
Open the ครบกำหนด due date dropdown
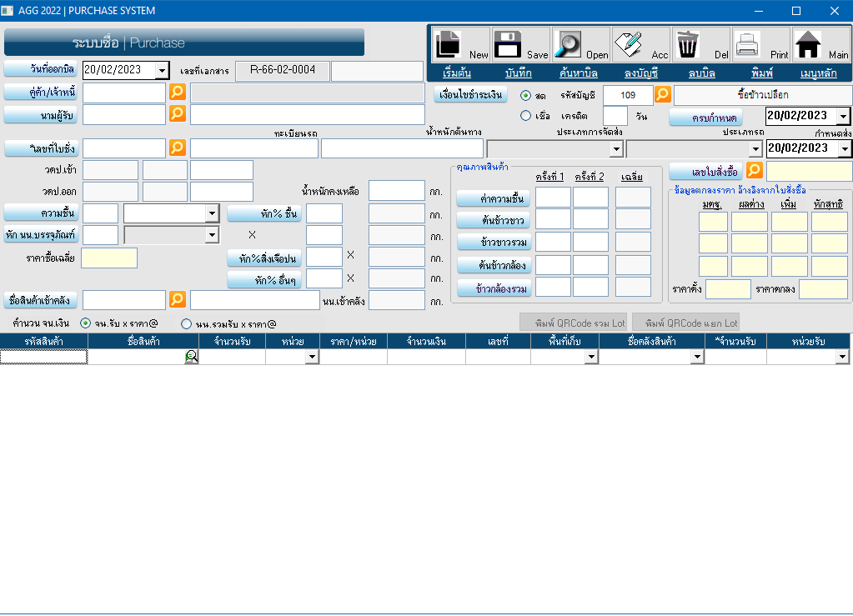pos(843,117)
